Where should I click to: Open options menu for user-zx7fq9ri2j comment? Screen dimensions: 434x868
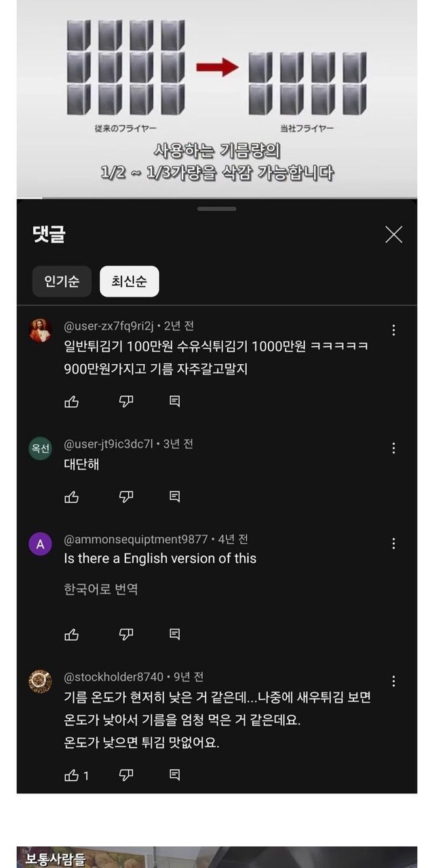(393, 330)
